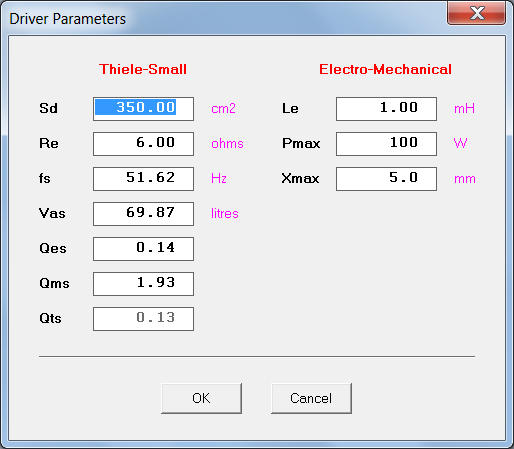Click the Qts label

pyautogui.click(x=50, y=318)
